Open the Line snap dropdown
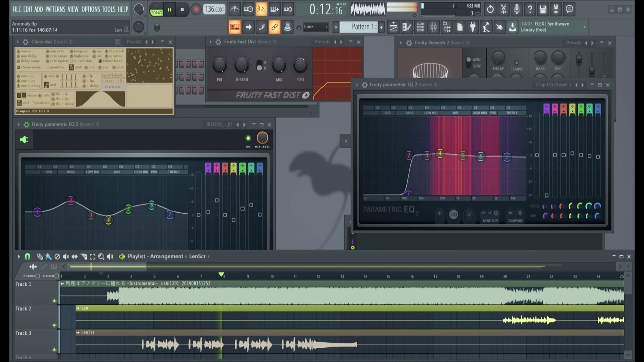 pos(315,27)
